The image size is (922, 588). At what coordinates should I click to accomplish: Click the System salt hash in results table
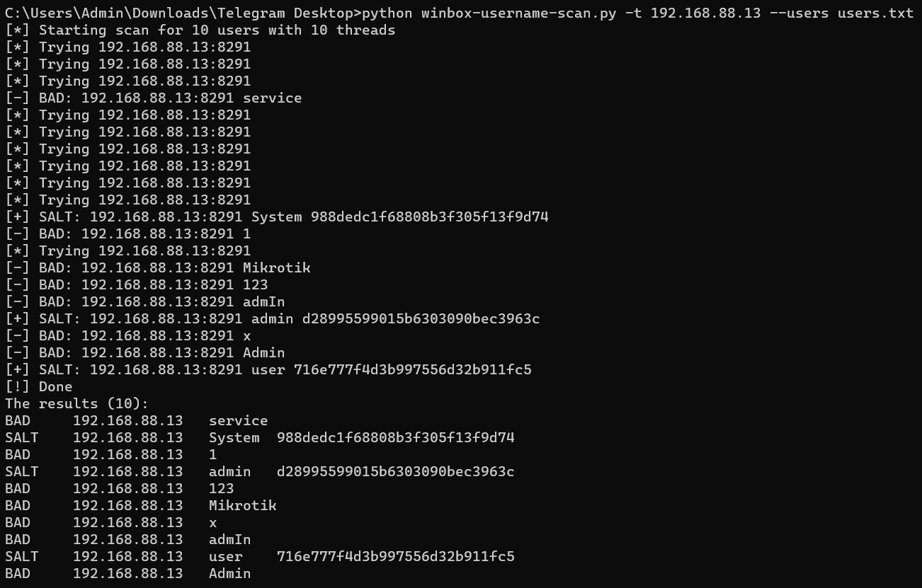(x=395, y=438)
